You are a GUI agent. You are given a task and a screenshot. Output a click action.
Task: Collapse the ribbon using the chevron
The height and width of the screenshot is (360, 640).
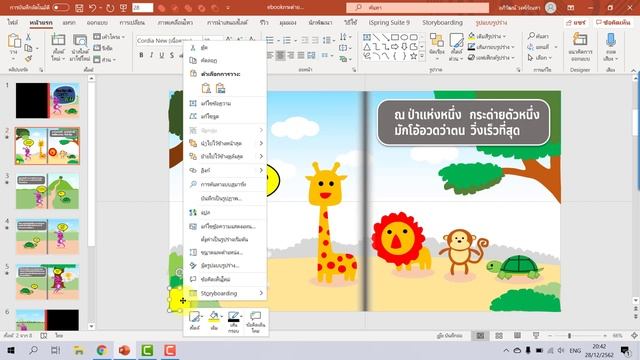pyautogui.click(x=633, y=70)
